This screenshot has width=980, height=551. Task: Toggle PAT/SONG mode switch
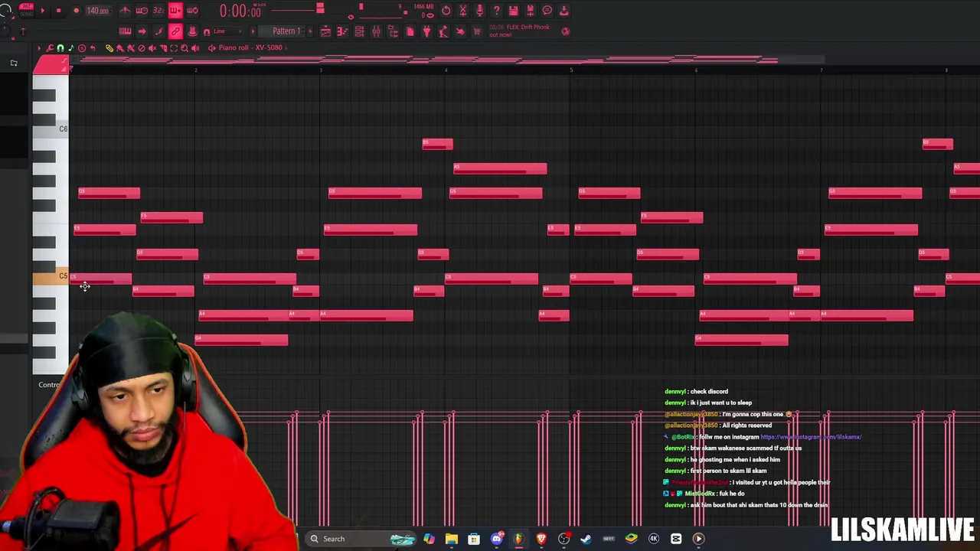[26, 10]
